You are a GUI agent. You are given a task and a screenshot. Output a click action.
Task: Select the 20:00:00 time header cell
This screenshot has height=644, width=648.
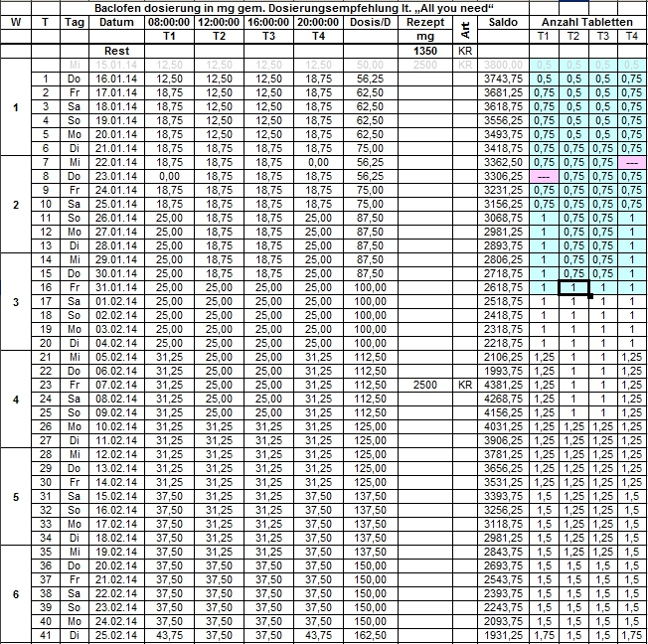318,21
